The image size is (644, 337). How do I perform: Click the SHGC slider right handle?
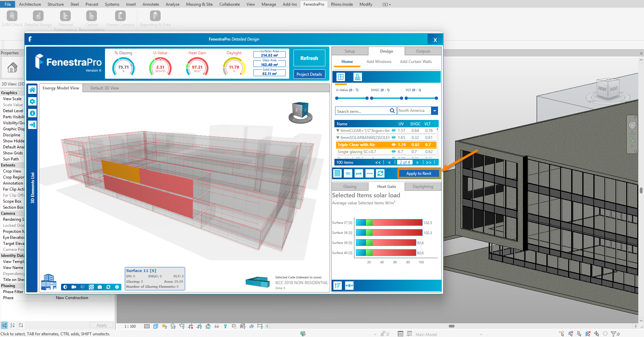click(401, 98)
